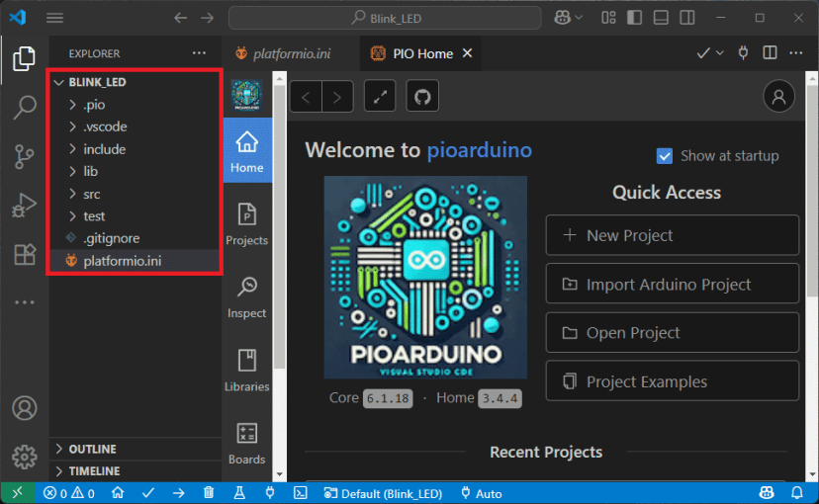Click the Open Project button
The width and height of the screenshot is (819, 504).
673,333
